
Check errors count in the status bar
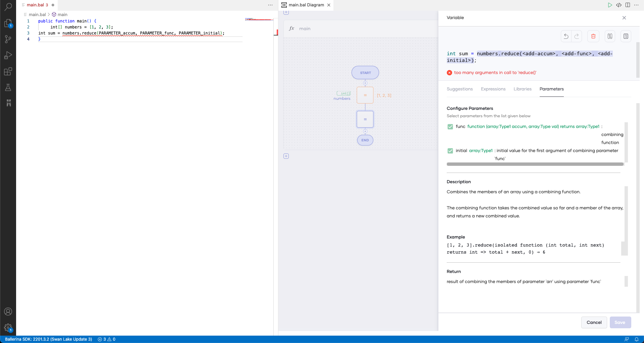click(x=102, y=339)
